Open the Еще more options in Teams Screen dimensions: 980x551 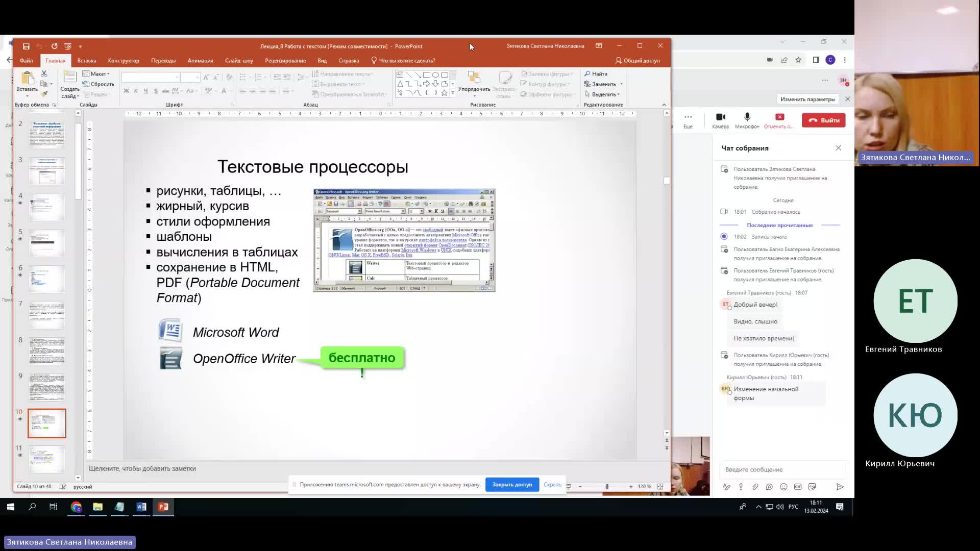(688, 121)
